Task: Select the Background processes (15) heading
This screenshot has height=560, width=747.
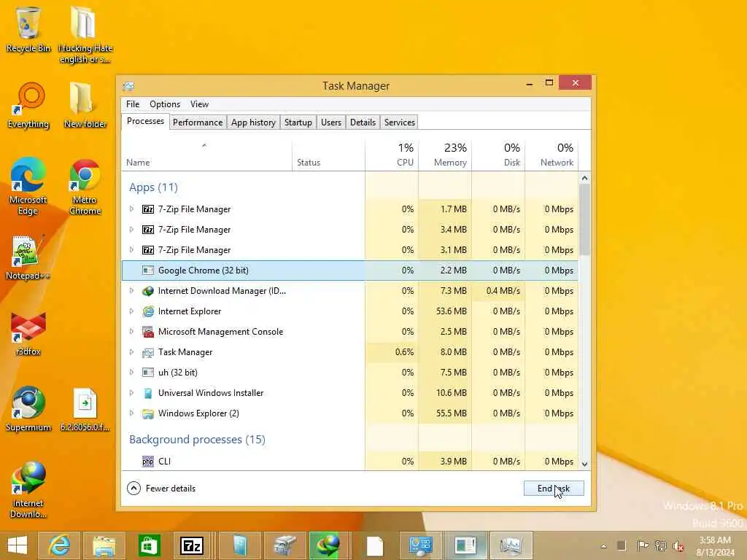Action: point(197,440)
